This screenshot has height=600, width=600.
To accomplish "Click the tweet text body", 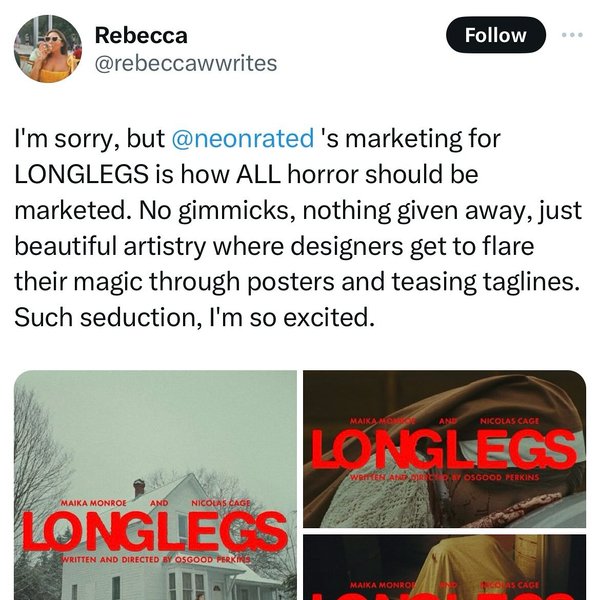I will [x=297, y=232].
